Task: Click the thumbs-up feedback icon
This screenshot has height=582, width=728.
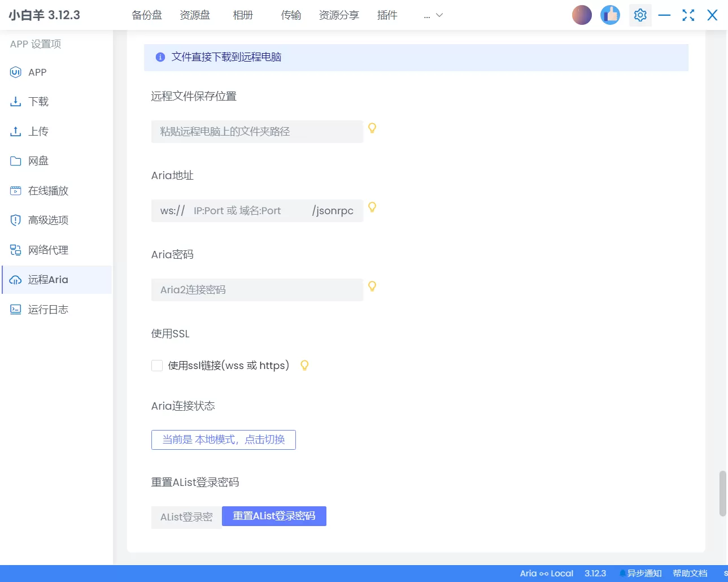Action: 610,15
